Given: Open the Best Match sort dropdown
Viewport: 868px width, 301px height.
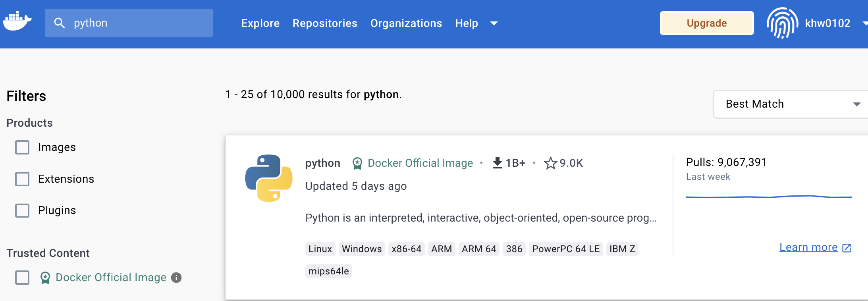Looking at the screenshot, I should click(791, 104).
